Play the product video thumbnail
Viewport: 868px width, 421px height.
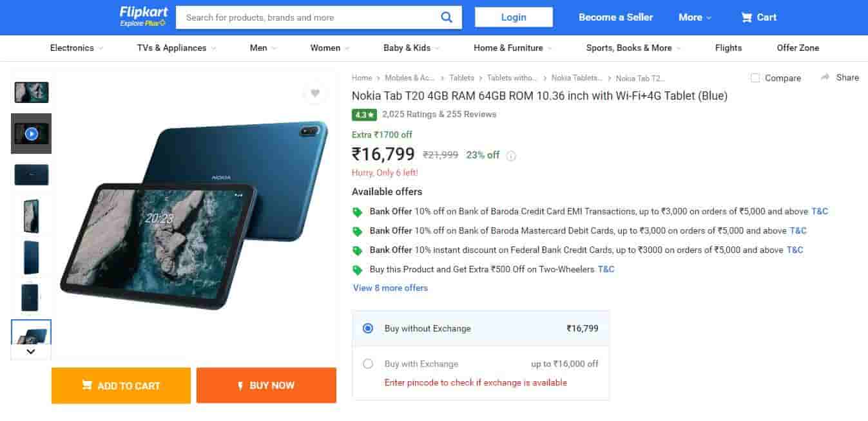coord(31,133)
